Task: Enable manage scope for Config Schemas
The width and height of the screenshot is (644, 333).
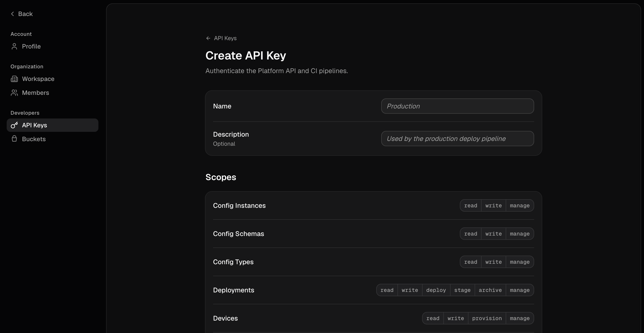Action: pyautogui.click(x=520, y=234)
